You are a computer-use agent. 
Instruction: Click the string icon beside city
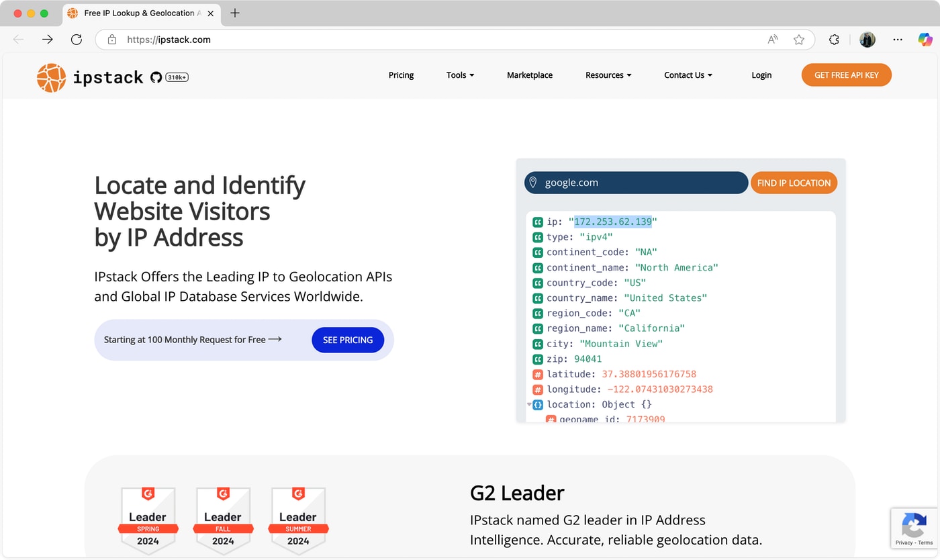(x=538, y=344)
